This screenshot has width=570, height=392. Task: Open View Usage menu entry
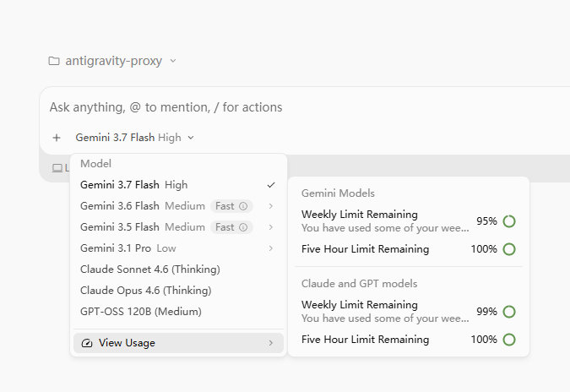pos(178,343)
